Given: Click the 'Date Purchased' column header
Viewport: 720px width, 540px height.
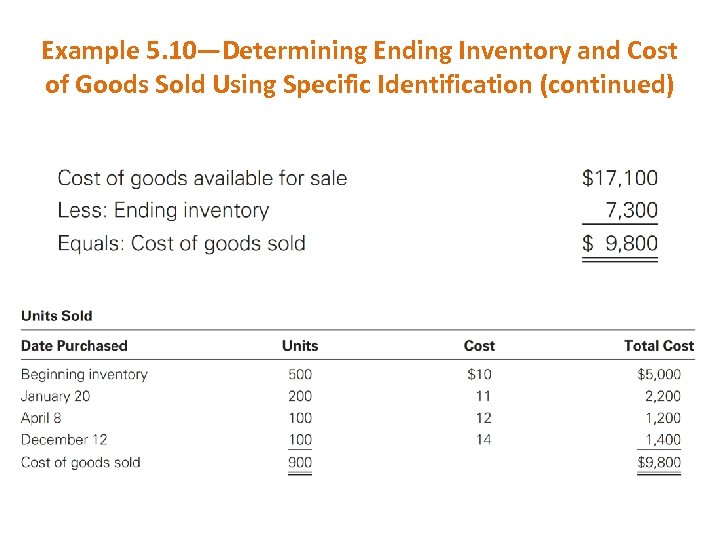Looking at the screenshot, I should pos(75,346).
